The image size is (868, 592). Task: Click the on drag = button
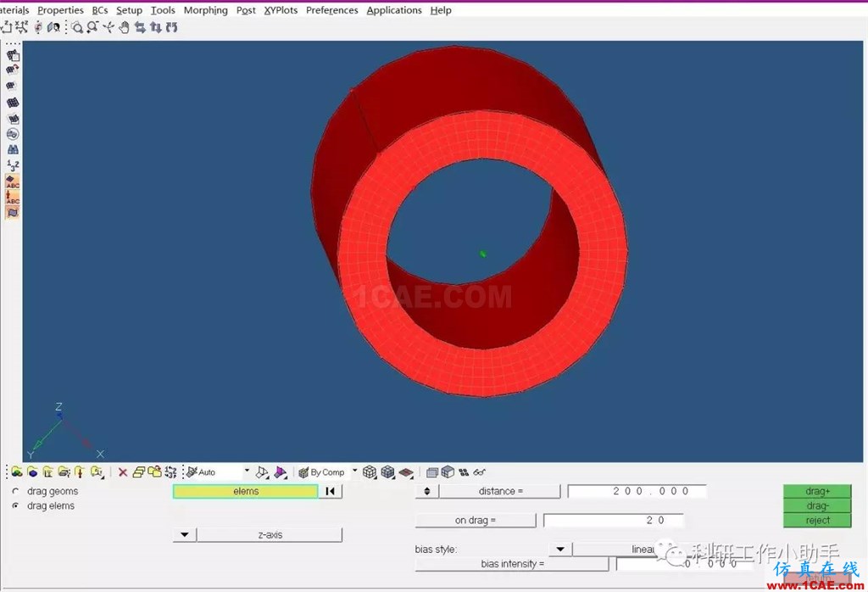(476, 520)
